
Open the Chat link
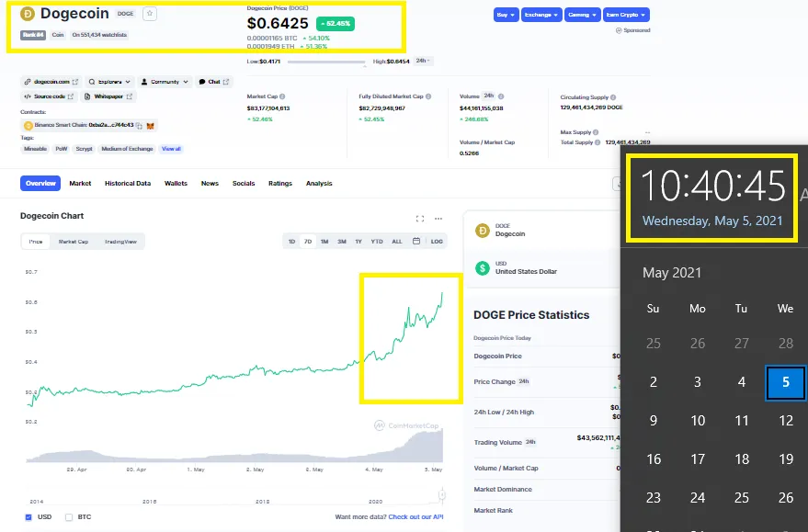(214, 82)
